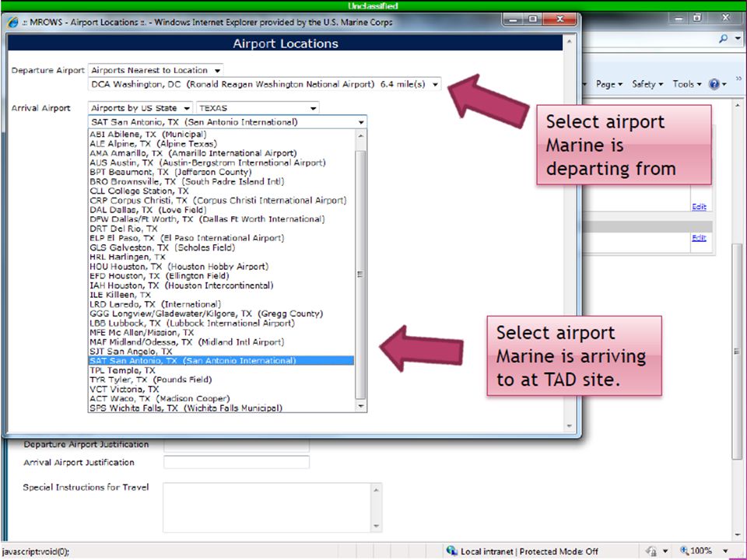The image size is (747, 560).
Task: Open the search options arrow in background browser
Action: coord(738,39)
